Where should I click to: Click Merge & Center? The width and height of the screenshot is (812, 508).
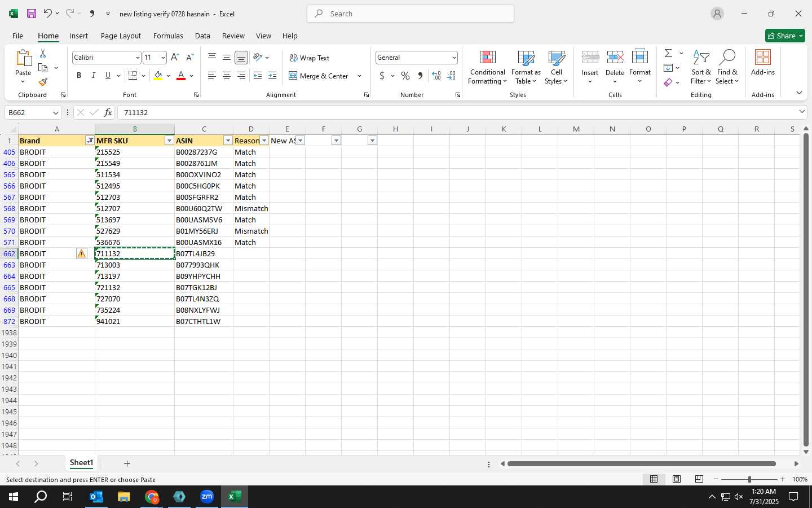(x=319, y=76)
